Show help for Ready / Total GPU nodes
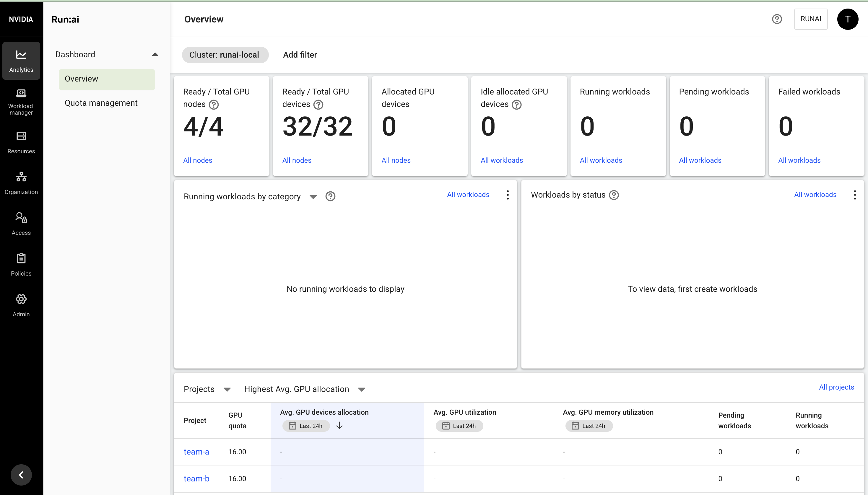This screenshot has width=868, height=495. coord(214,105)
